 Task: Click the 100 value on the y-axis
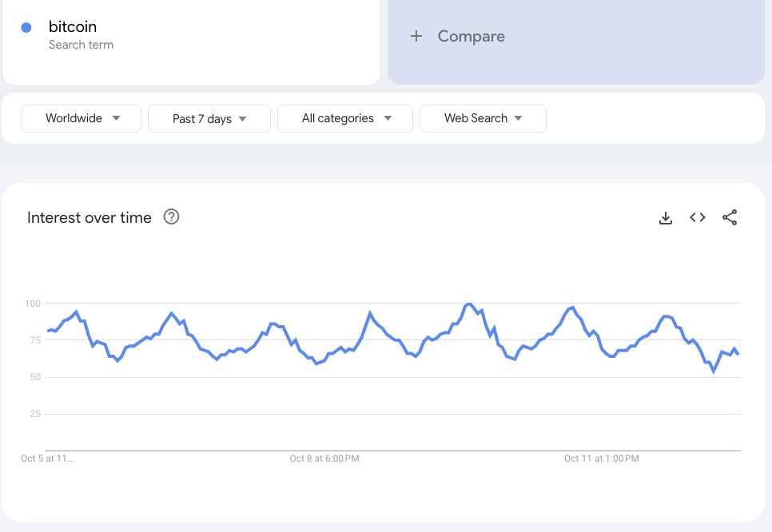point(33,304)
